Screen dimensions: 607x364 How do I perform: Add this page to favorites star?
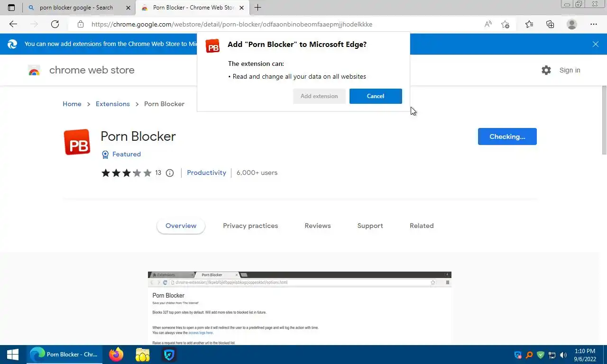coord(505,24)
